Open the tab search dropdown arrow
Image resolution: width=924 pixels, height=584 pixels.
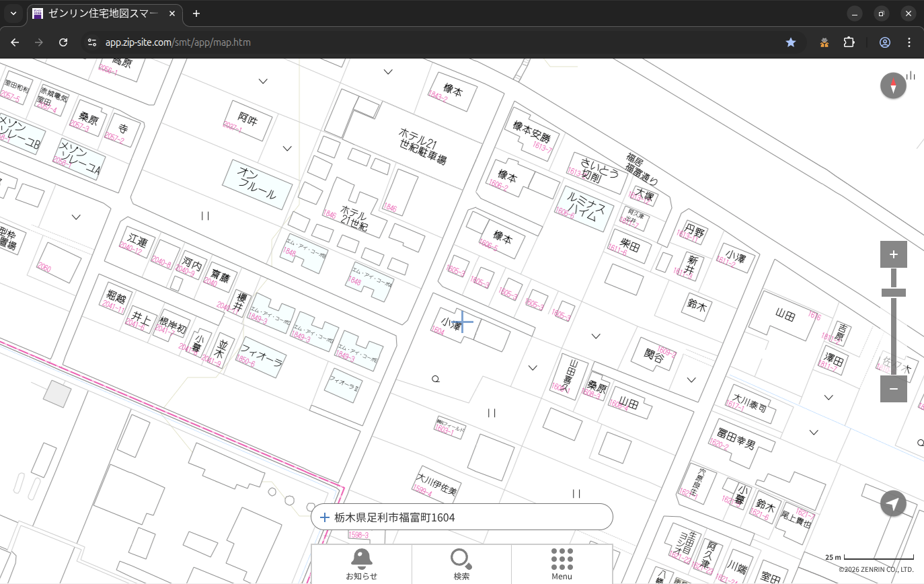(x=13, y=13)
